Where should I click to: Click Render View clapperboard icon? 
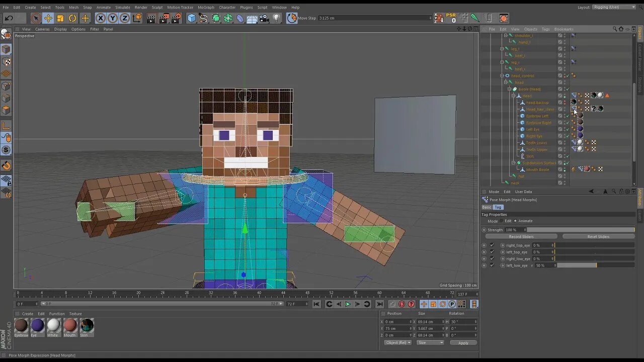pyautogui.click(x=151, y=18)
